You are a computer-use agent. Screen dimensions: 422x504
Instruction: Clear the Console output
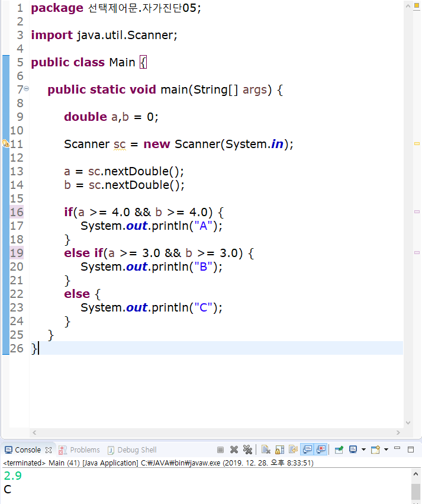click(x=266, y=450)
